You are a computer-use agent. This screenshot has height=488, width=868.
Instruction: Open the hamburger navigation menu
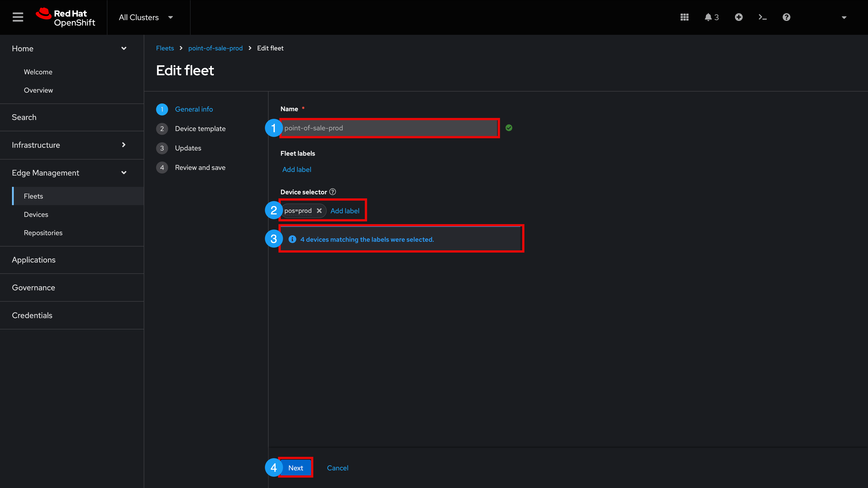coord(18,17)
